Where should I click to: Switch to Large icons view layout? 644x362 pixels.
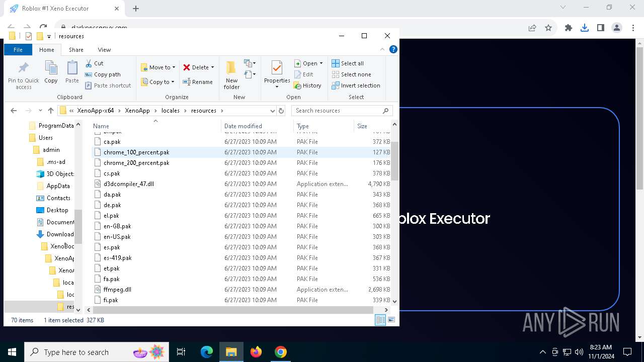point(391,320)
